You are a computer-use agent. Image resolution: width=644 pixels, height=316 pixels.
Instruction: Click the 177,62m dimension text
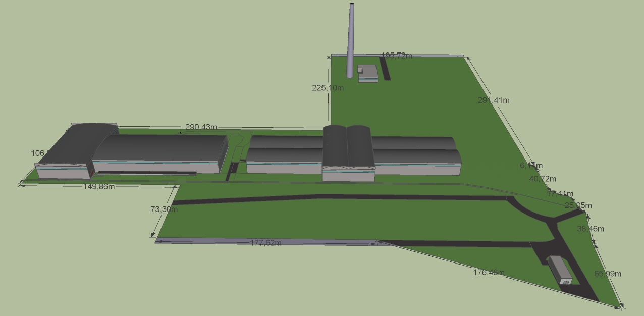coord(266,243)
